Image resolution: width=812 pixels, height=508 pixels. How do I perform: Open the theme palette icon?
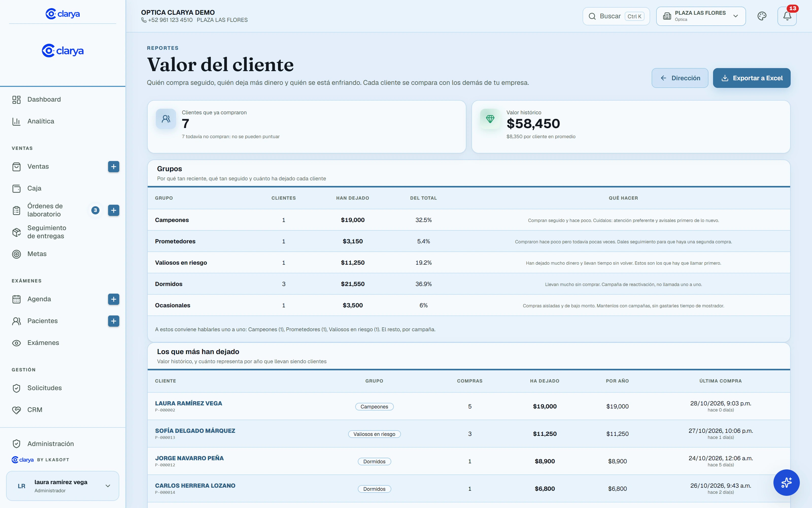[x=762, y=16]
